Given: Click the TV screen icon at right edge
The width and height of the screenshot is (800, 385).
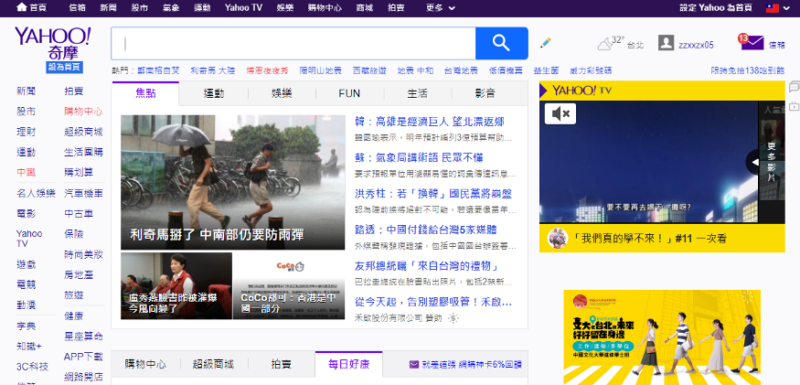Looking at the screenshot, I should click(x=794, y=107).
